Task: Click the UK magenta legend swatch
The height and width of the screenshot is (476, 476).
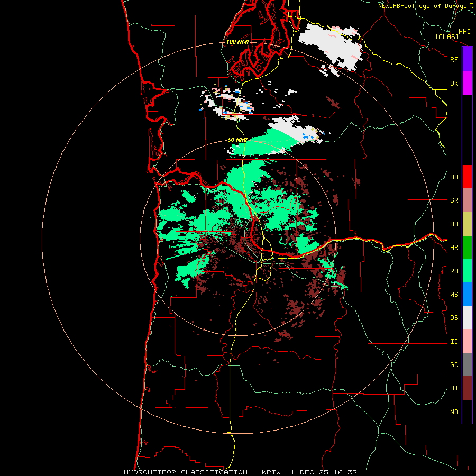Action: (467, 83)
